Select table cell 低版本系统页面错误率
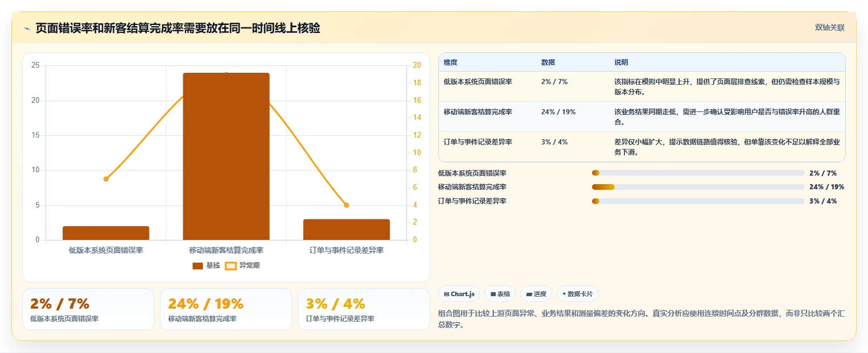The image size is (868, 353). tap(478, 82)
